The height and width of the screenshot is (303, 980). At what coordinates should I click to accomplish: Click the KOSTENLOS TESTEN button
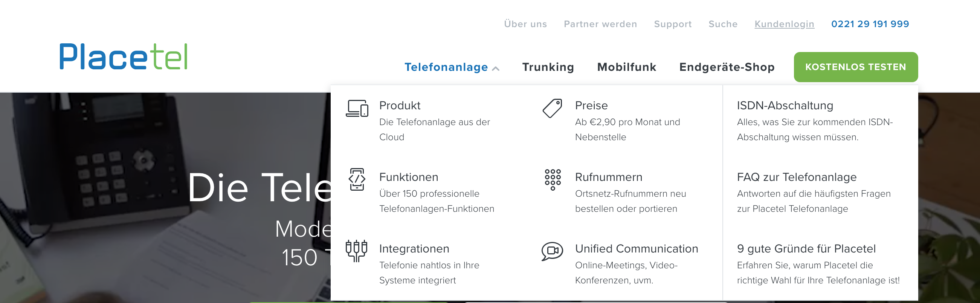click(856, 67)
